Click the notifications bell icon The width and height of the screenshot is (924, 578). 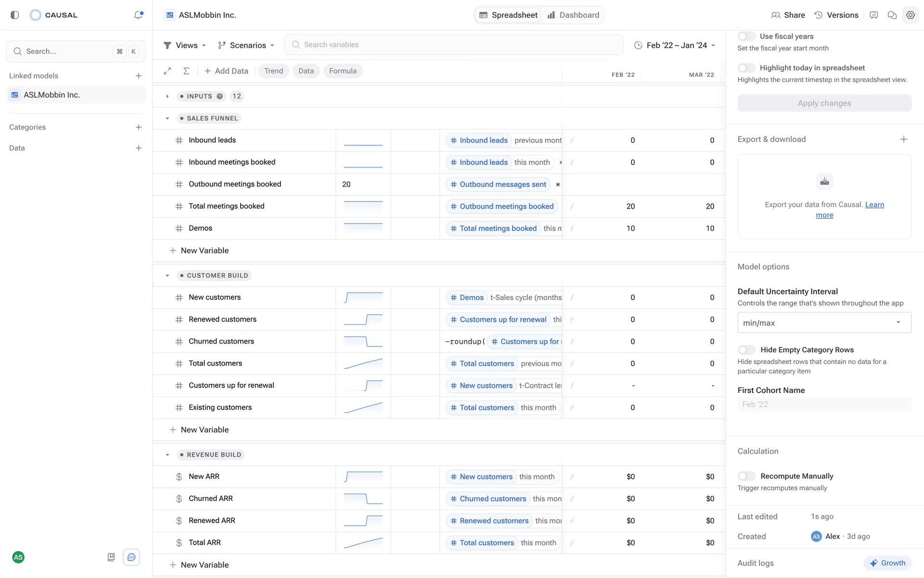[138, 15]
